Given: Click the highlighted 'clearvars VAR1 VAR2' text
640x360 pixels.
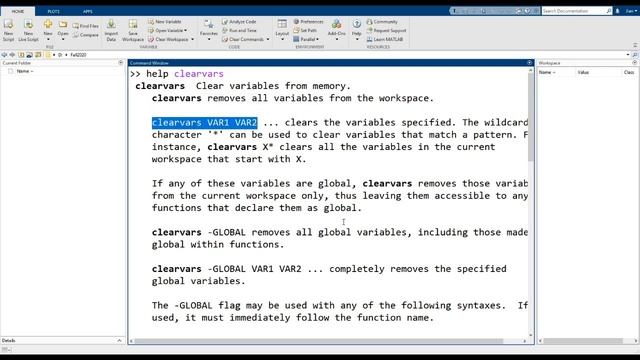Looking at the screenshot, I should point(204,122).
